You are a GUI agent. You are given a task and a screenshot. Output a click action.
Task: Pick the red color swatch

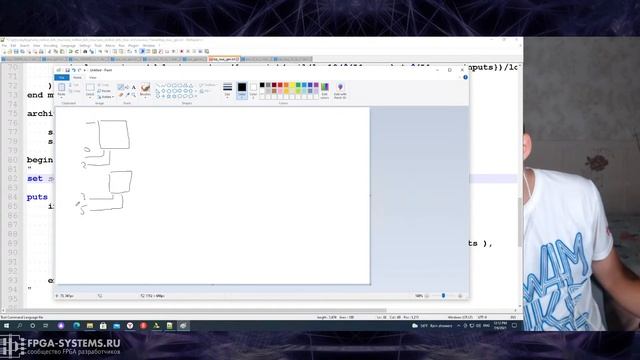280,85
